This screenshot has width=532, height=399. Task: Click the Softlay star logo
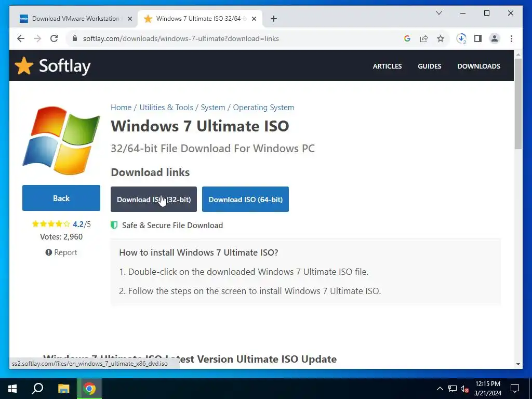24,65
